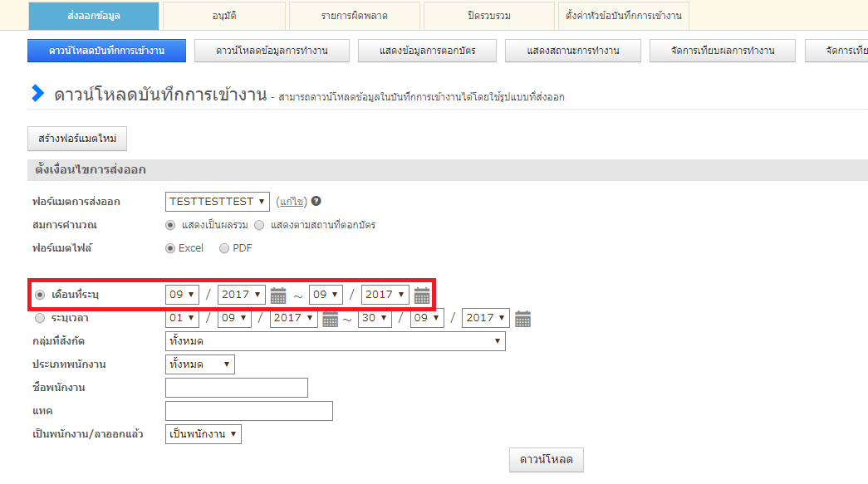Open the TESTTESTTEST export format dropdown
Viewport: 868px width, 484px height.
point(218,202)
